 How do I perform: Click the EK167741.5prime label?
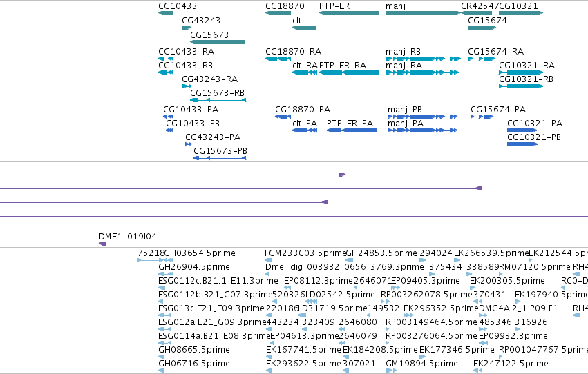point(303,350)
